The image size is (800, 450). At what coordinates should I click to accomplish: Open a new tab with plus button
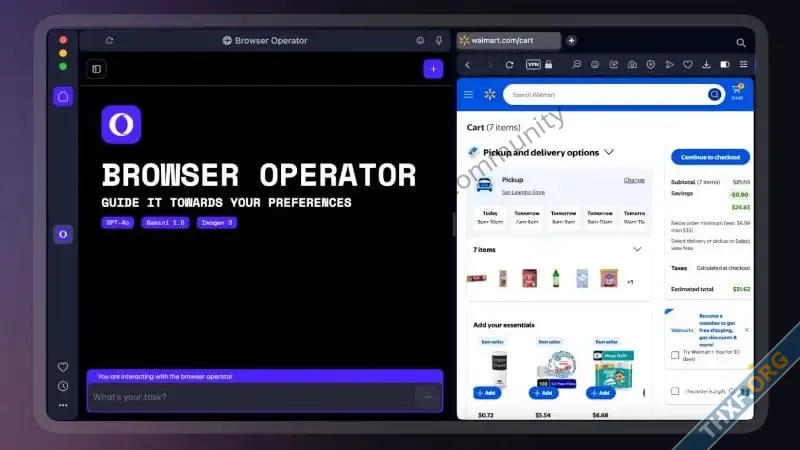(x=571, y=40)
